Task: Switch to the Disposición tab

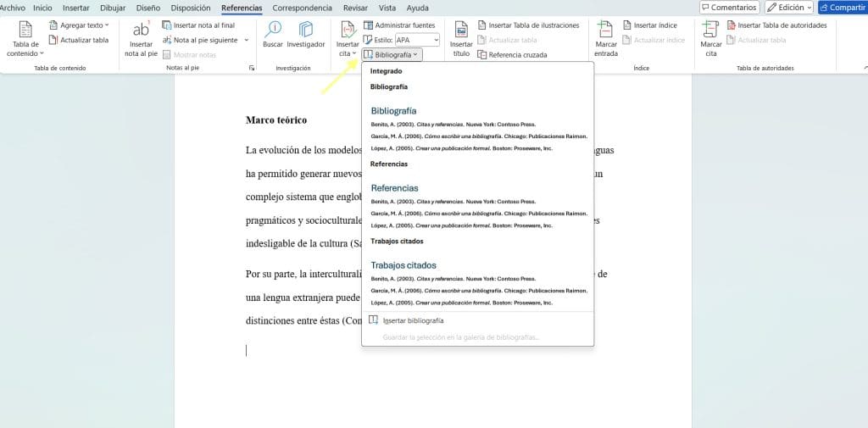Action: point(191,8)
